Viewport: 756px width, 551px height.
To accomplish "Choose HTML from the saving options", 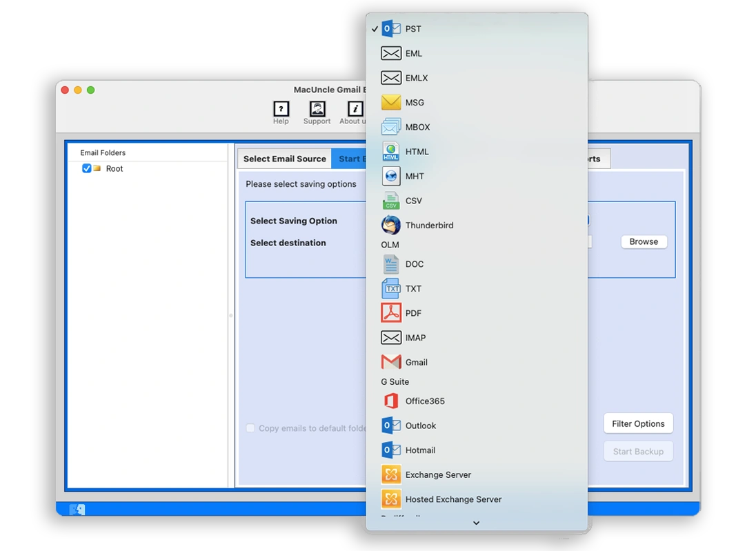I will pyautogui.click(x=477, y=152).
